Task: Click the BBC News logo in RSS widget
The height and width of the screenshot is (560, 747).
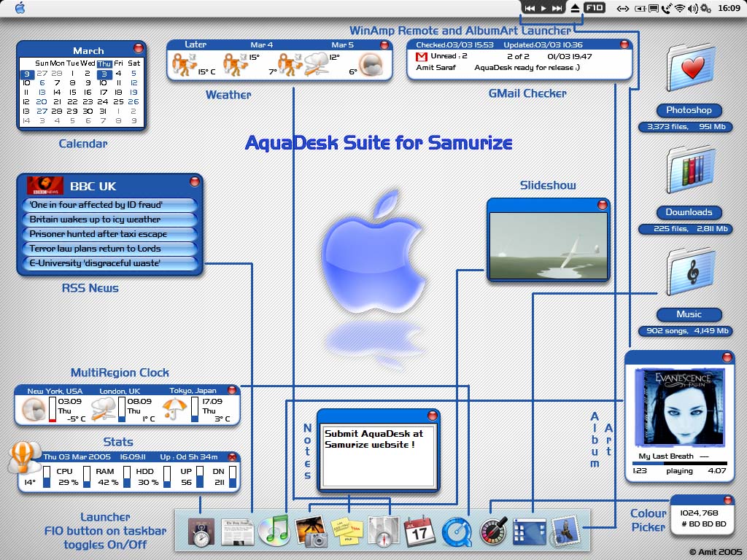Action: click(45, 186)
